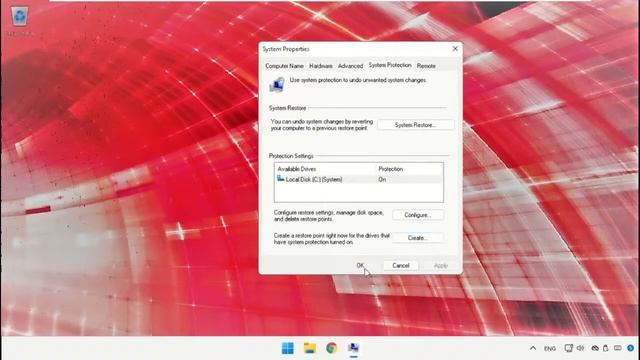Open the Windows Start menu
The width and height of the screenshot is (640, 360).
pos(288,348)
